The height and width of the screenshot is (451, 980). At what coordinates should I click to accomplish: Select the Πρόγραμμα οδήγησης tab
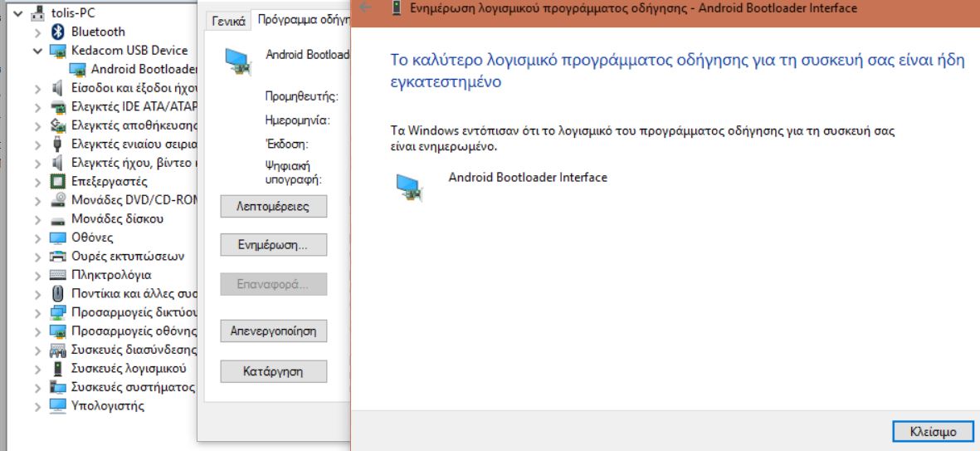(302, 19)
